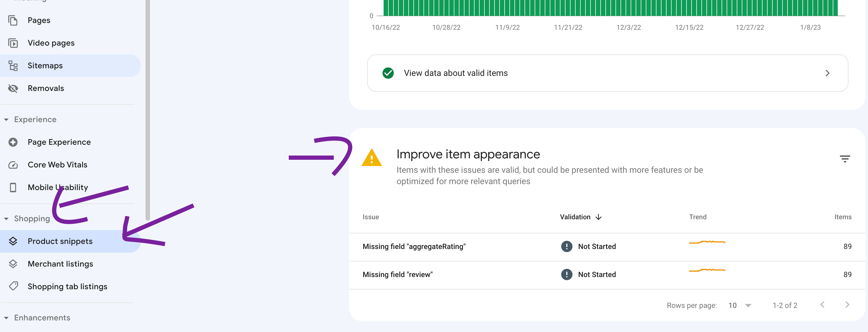The image size is (868, 332).
Task: Collapse the Experience section
Action: pos(6,120)
